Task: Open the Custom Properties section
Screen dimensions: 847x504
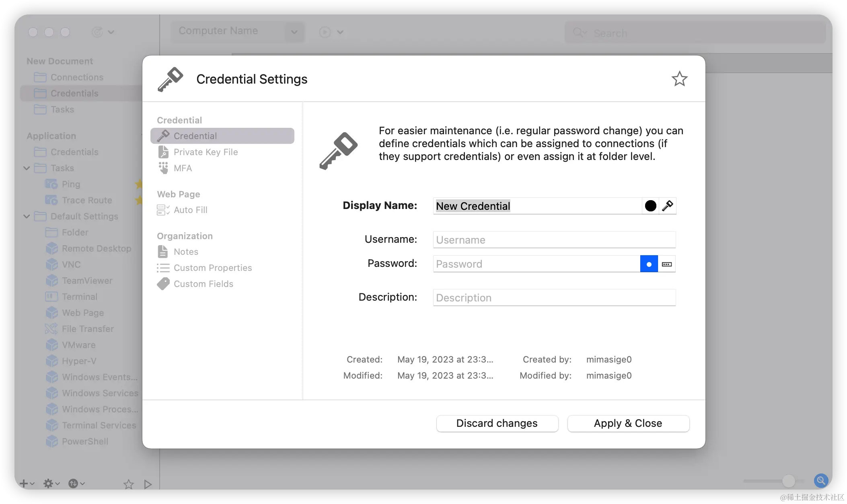Action: tap(212, 268)
